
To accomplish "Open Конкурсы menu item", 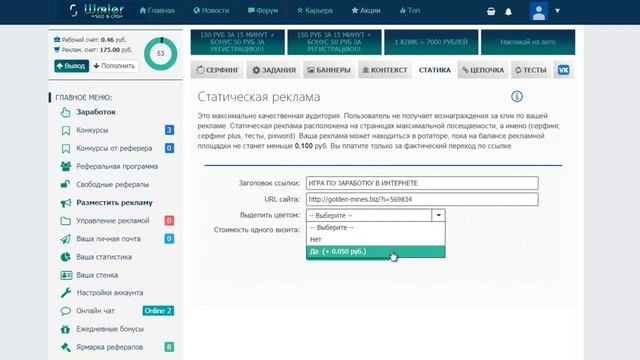I will click(92, 130).
